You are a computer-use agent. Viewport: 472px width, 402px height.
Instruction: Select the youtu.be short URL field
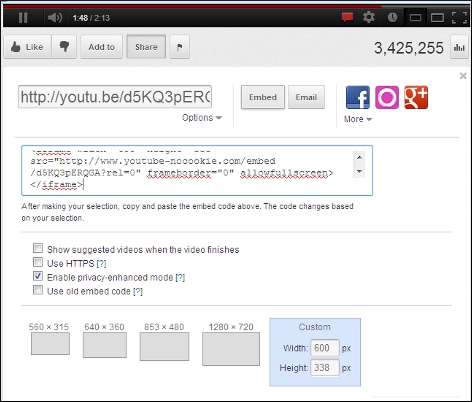115,97
